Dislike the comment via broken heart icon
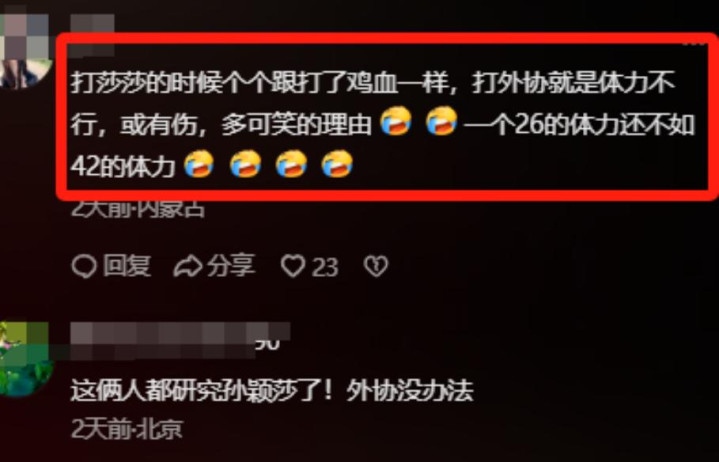Viewport: 719px width, 462px height. tap(376, 266)
